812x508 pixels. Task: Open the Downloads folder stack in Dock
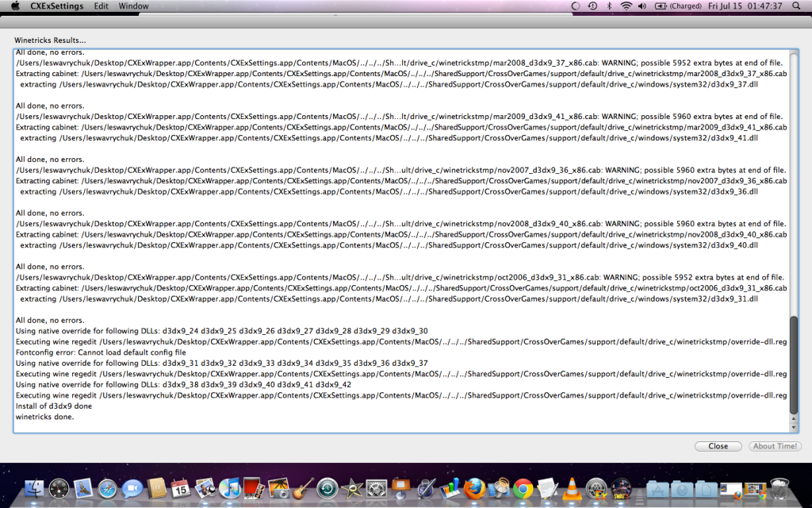tap(682, 489)
